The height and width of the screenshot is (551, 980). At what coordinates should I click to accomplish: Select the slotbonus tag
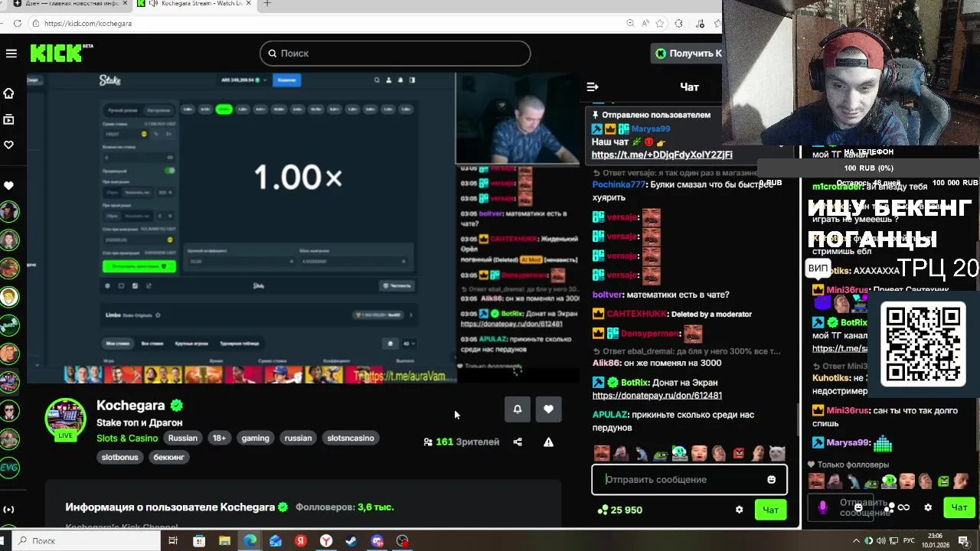tap(120, 457)
